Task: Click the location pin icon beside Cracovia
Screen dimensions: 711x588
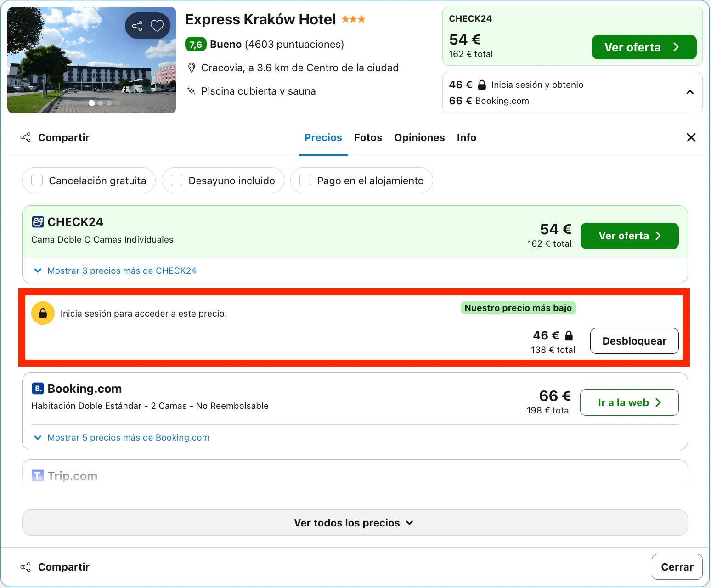Action: tap(192, 68)
